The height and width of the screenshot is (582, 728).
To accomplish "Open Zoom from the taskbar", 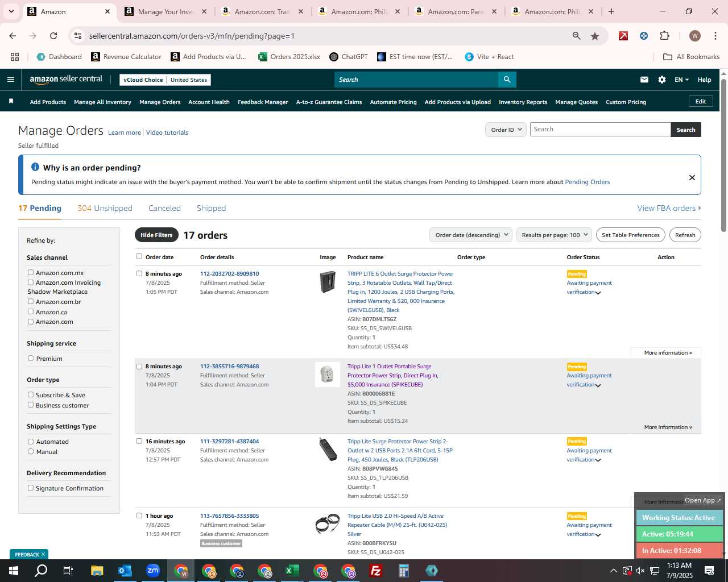I will [153, 571].
